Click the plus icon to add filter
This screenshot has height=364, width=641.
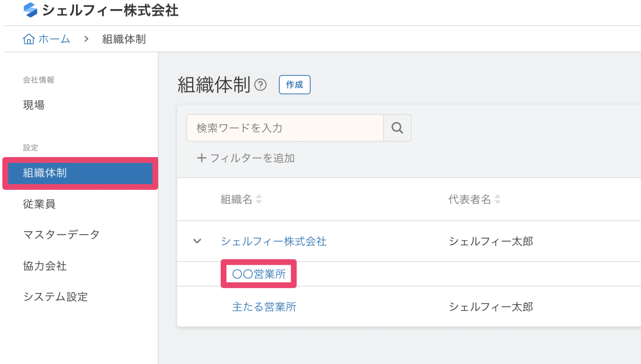(x=201, y=158)
